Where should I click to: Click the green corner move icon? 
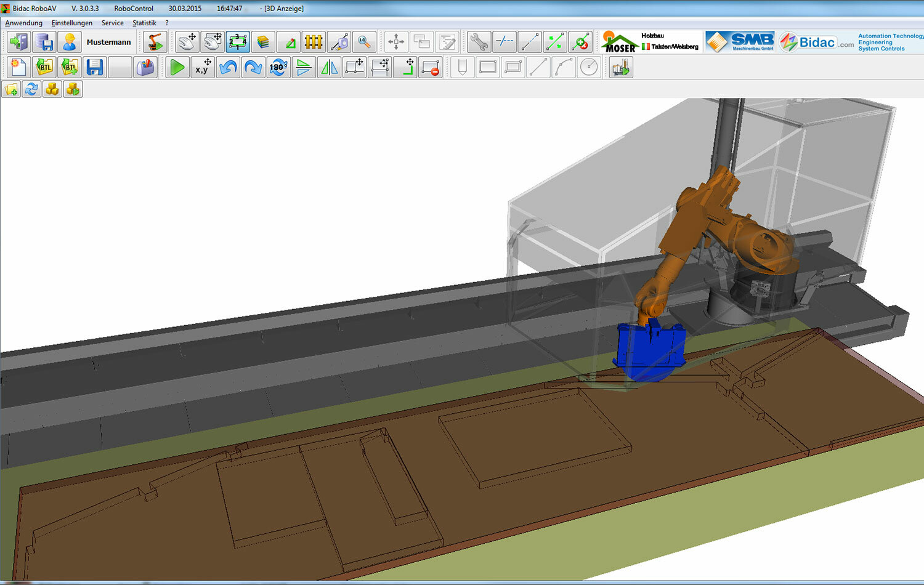tap(405, 67)
